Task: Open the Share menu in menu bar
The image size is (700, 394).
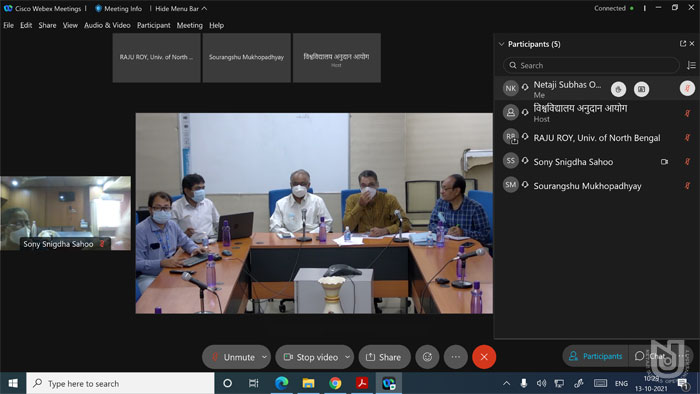Action: coord(47,25)
